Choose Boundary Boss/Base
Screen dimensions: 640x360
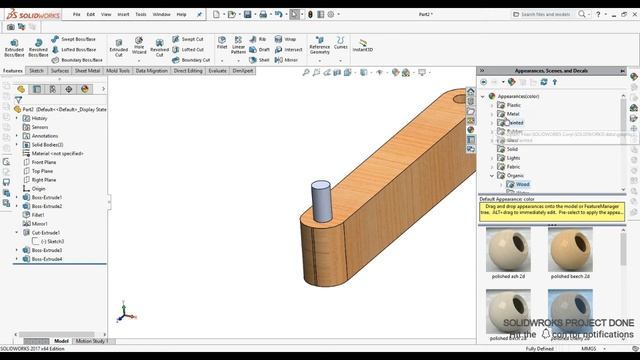pyautogui.click(x=77, y=60)
